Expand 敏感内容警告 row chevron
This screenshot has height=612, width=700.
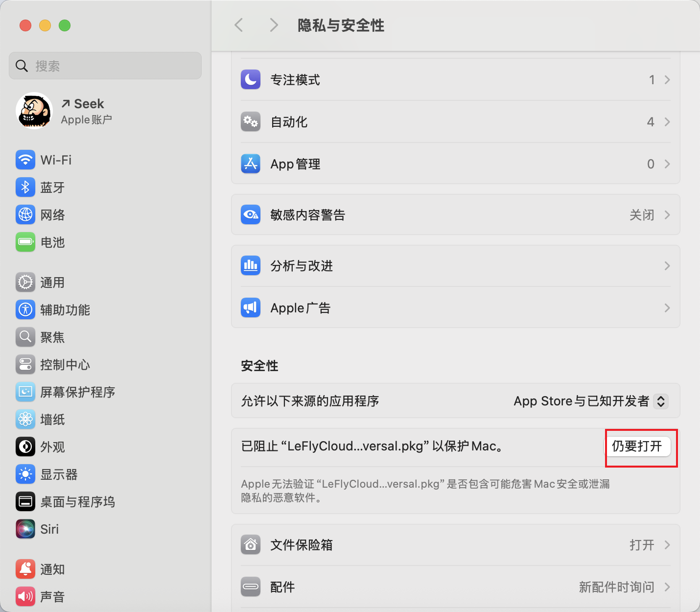[x=667, y=215]
